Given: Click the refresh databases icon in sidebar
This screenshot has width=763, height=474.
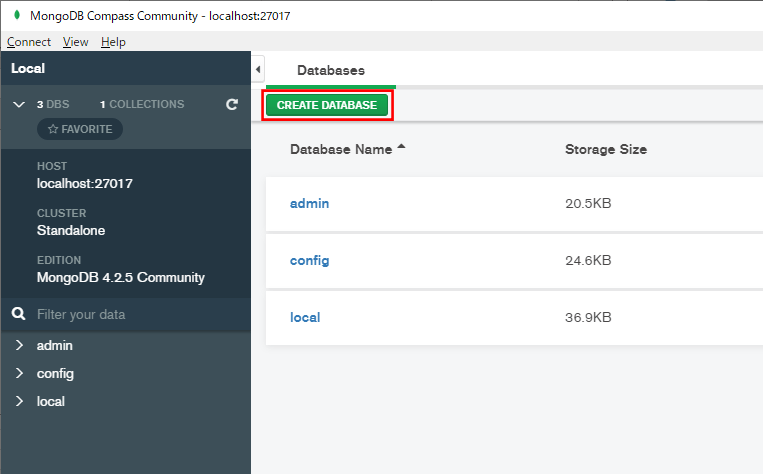Looking at the screenshot, I should (232, 104).
